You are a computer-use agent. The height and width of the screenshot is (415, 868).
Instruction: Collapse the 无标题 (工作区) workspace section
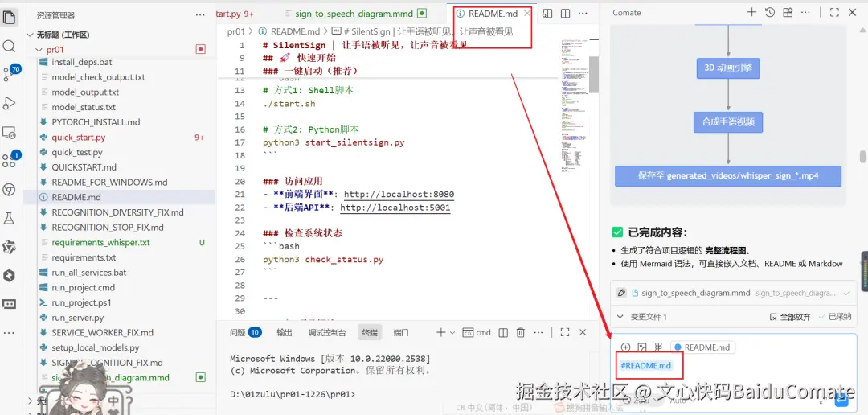click(30, 35)
